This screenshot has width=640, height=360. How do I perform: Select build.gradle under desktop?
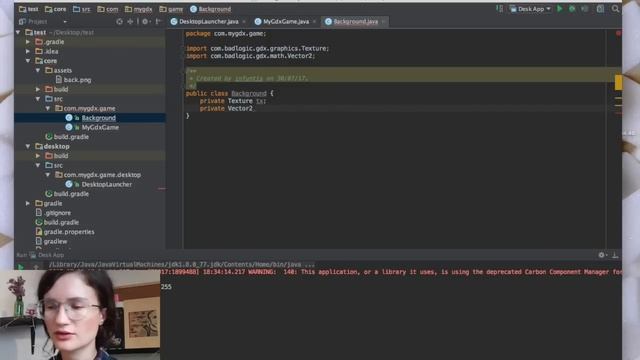[x=67, y=193]
